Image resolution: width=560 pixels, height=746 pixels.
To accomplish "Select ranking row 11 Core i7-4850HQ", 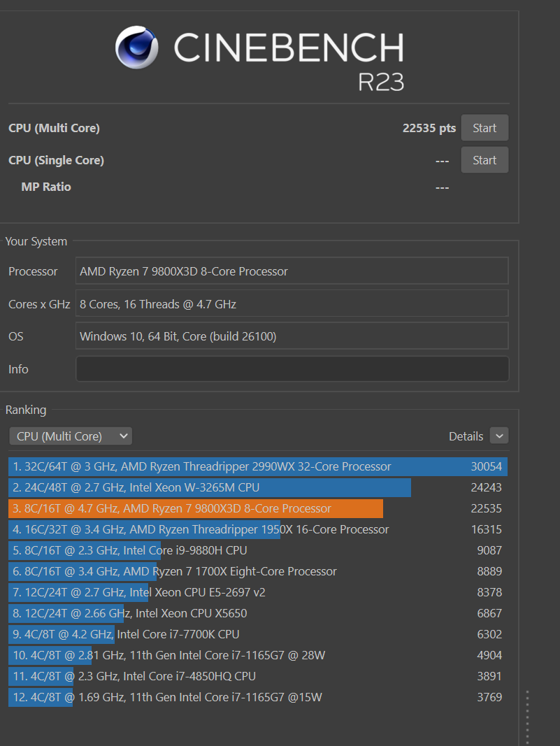I will [x=258, y=676].
